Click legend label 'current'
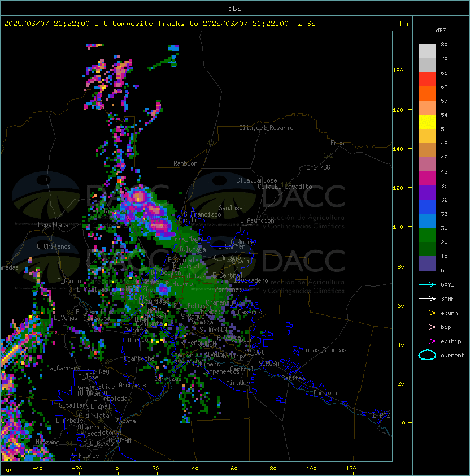Viewport: 470px width, 476px height. 452,356
